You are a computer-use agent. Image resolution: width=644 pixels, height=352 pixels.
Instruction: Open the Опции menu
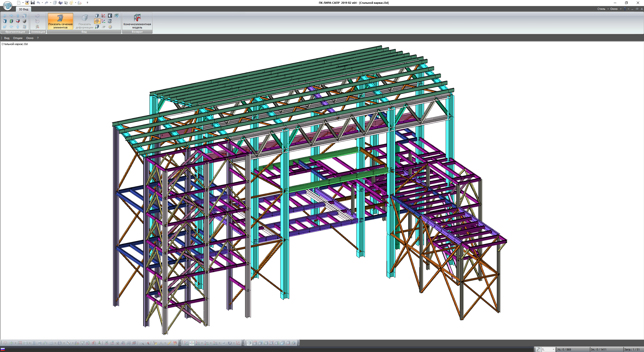(18, 38)
